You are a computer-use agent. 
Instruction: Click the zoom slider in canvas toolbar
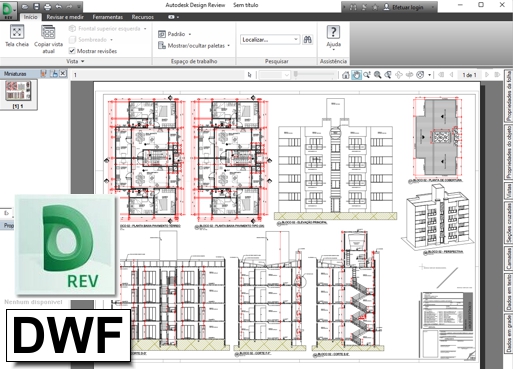(313, 75)
